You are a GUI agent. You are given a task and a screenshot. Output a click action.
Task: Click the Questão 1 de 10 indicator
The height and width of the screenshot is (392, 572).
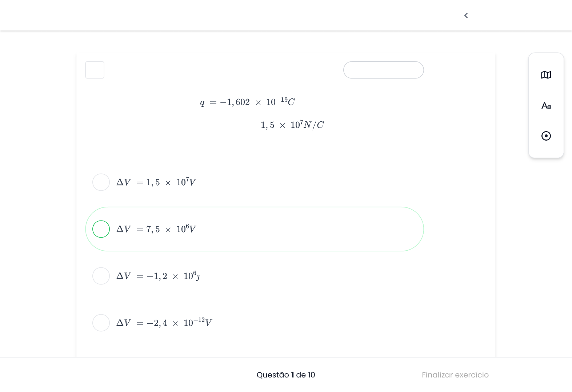[285, 375]
